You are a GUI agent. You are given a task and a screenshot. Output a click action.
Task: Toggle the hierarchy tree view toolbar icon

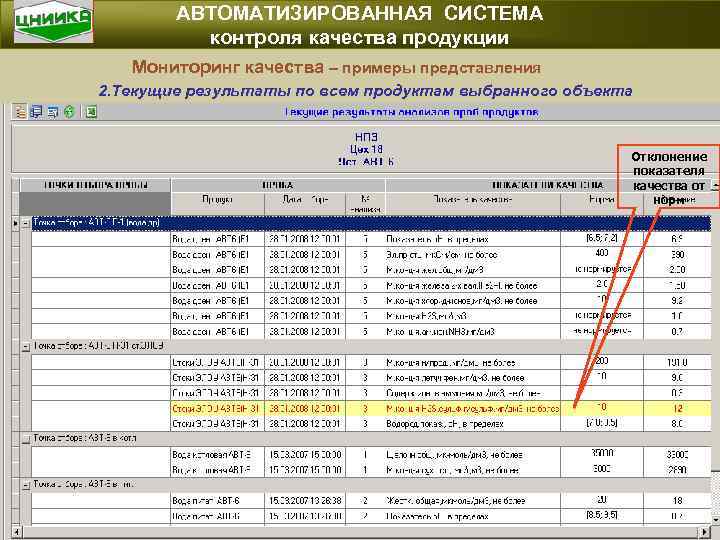20,112
